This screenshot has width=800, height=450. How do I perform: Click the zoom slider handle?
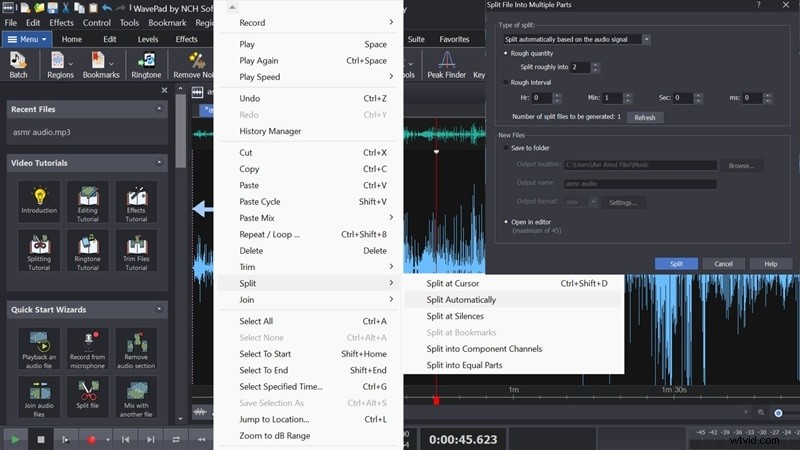pos(778,413)
